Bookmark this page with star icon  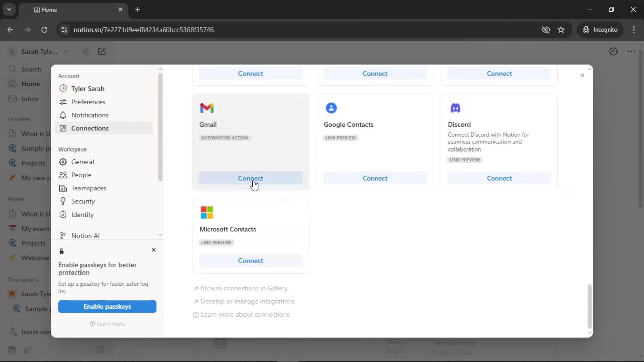coord(561,29)
